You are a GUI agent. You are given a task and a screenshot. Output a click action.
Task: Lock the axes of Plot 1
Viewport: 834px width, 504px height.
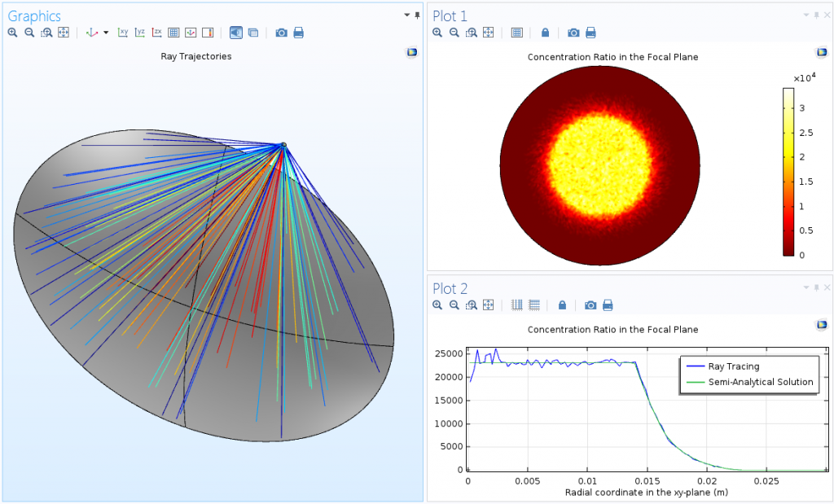click(545, 33)
